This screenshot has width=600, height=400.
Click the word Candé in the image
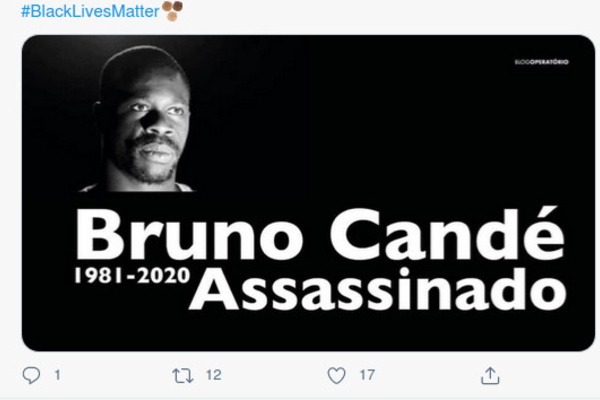point(447,233)
